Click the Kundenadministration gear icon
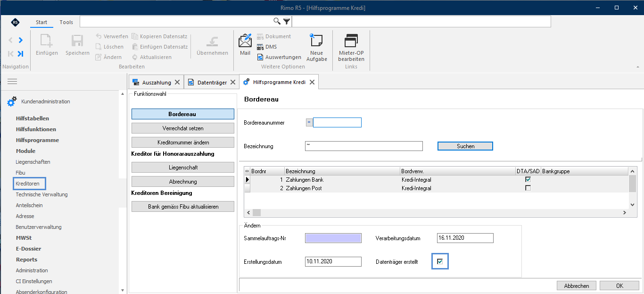 12,101
